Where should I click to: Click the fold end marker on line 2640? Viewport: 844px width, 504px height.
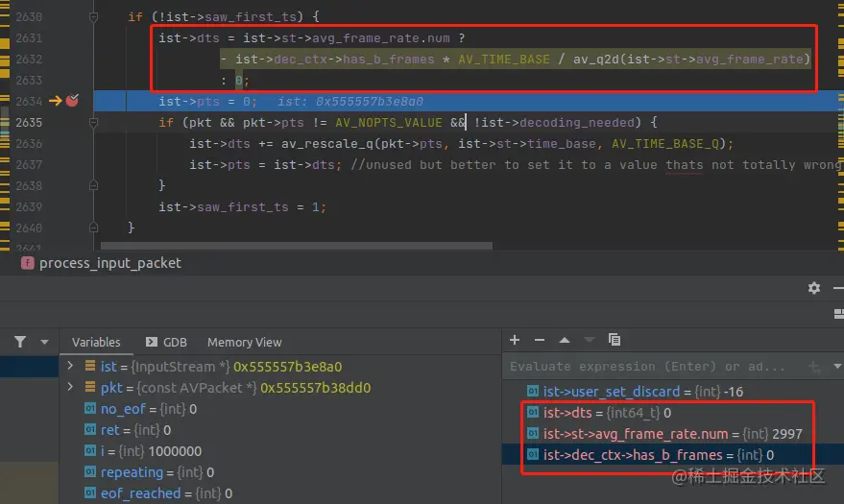coord(93,228)
